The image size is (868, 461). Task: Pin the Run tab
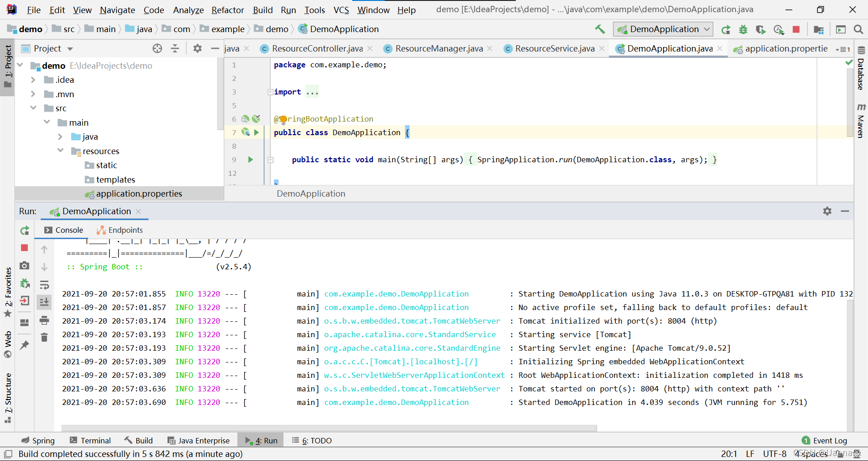[x=25, y=345]
